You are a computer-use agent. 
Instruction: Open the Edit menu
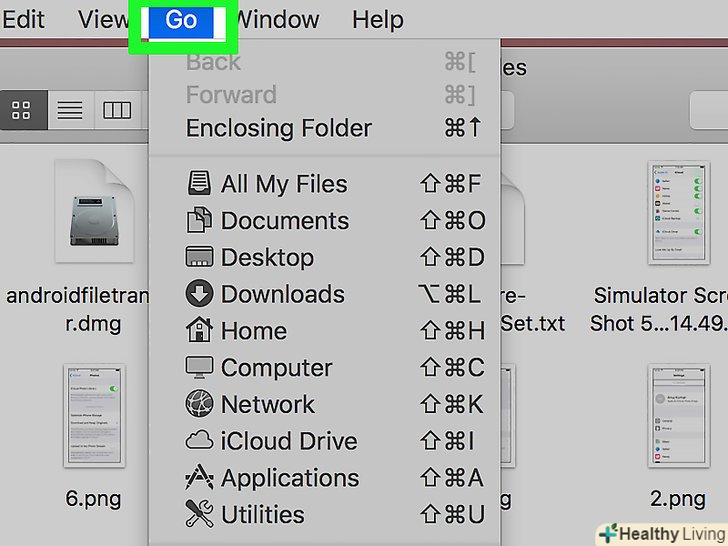point(24,19)
